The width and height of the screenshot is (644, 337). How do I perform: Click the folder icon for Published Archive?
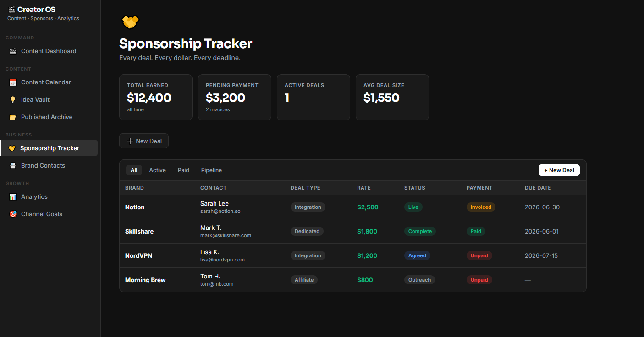(13, 117)
